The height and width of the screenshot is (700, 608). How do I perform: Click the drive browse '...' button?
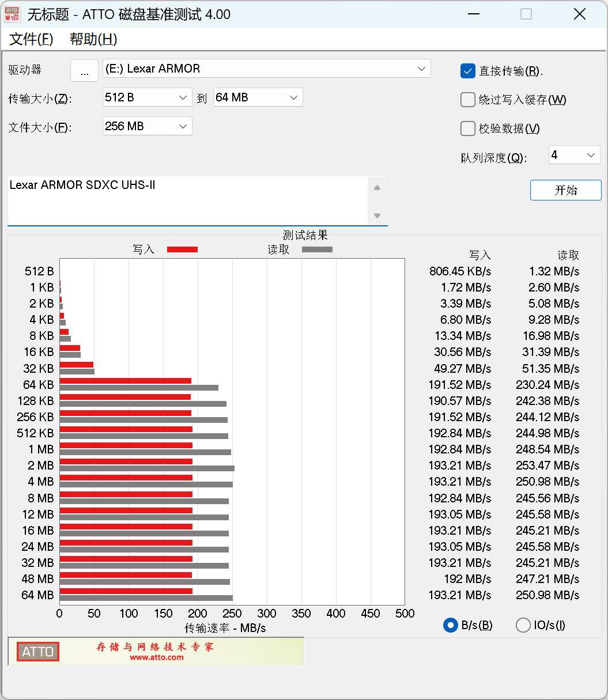point(85,71)
